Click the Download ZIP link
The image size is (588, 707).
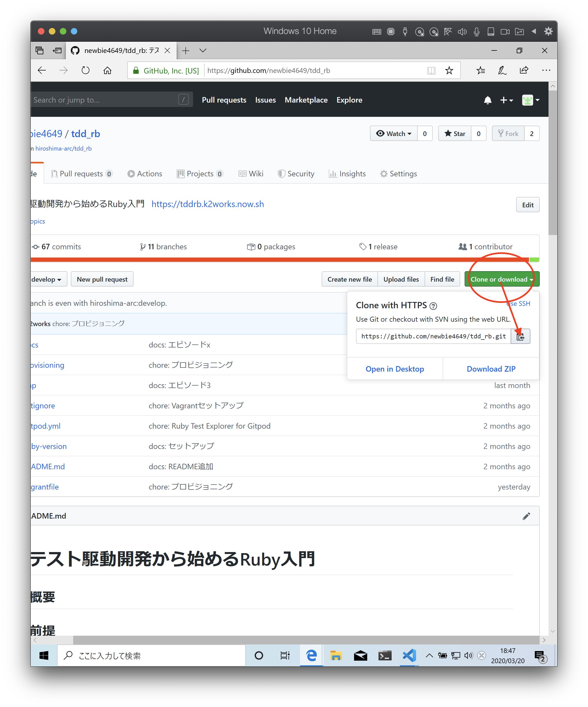[x=491, y=369]
